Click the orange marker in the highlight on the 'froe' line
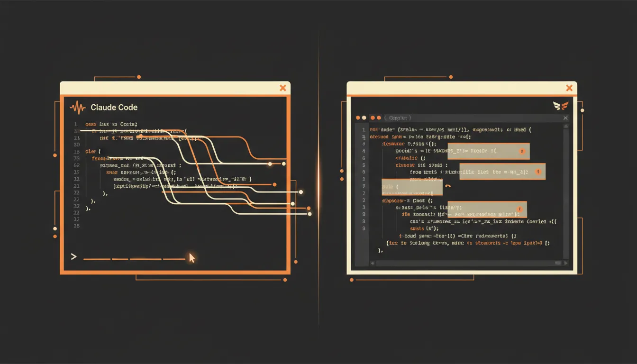 538,172
